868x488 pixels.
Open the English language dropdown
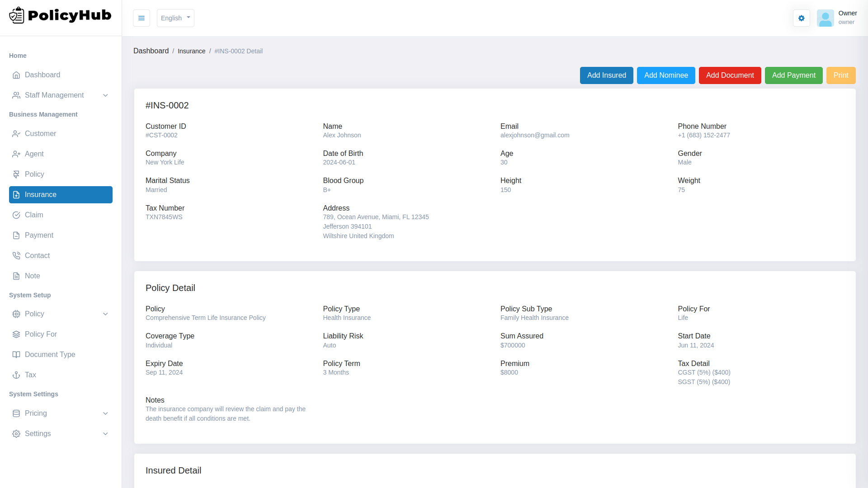pyautogui.click(x=175, y=18)
